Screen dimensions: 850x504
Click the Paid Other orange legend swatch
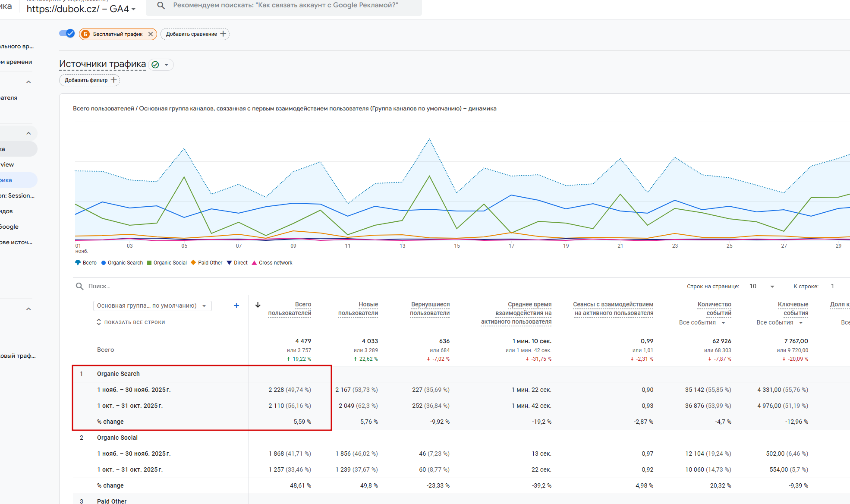click(194, 262)
